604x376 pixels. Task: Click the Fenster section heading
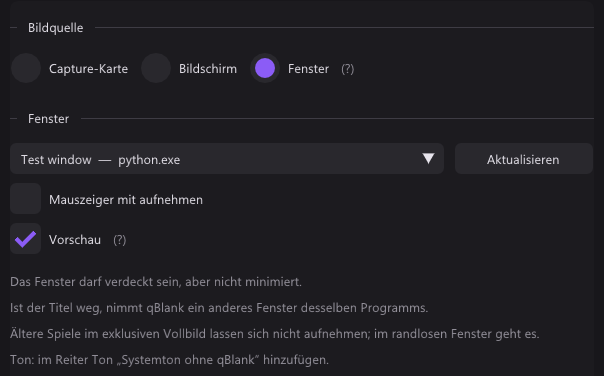pos(49,119)
